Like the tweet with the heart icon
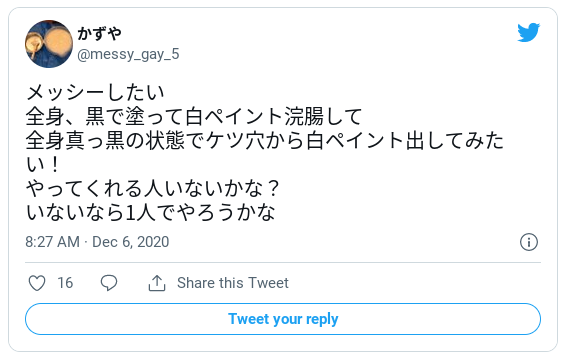The image size is (562, 362). [x=37, y=283]
